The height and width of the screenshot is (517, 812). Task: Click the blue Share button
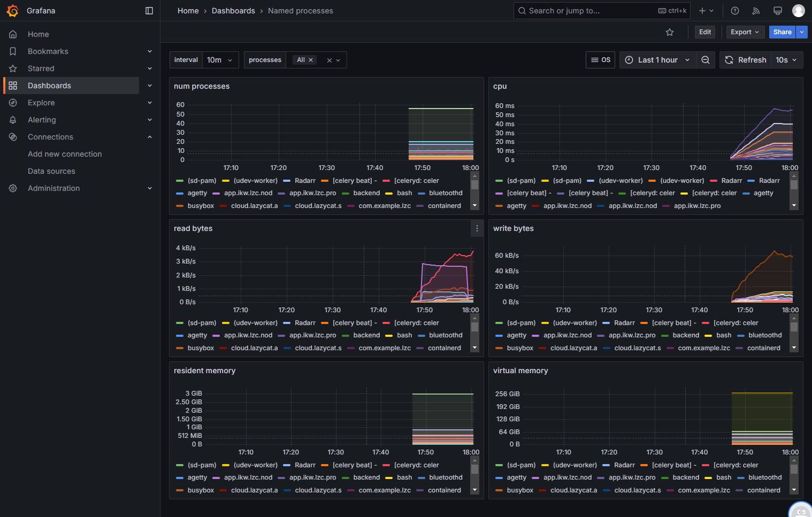tap(782, 32)
